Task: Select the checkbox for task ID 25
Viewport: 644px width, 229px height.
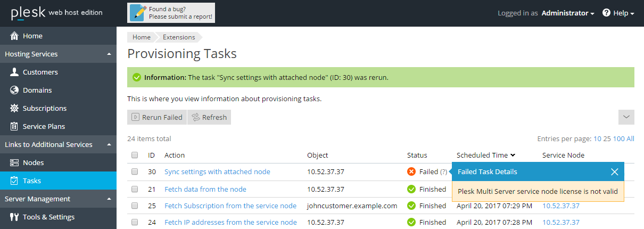Action: point(135,206)
